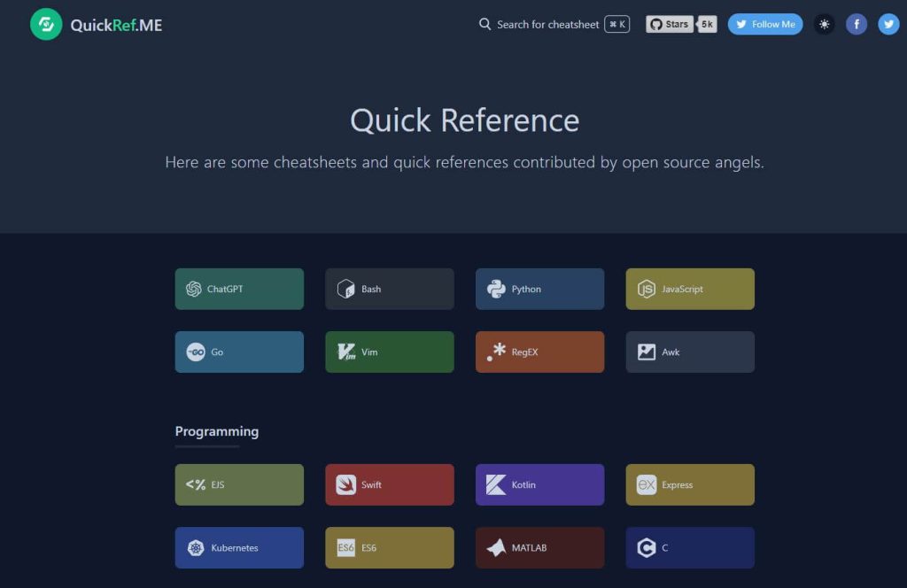
Task: Open the Go cheatsheet
Action: coord(238,352)
